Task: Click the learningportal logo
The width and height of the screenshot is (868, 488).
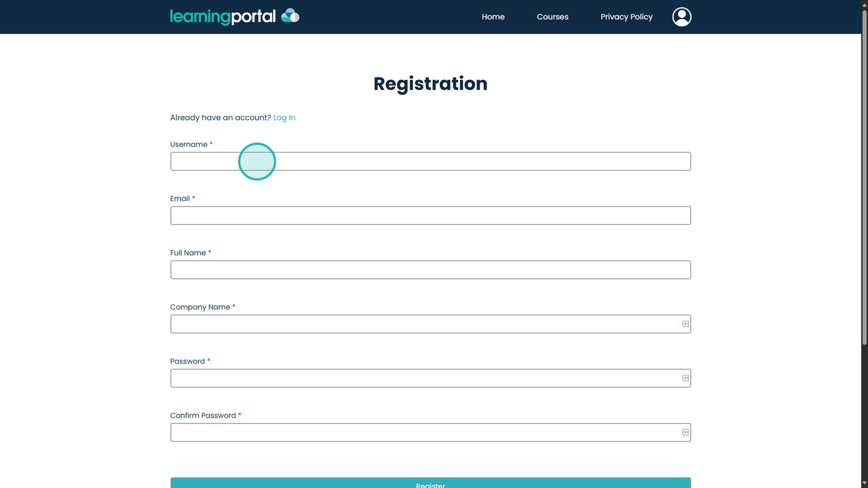Action: 234,17
